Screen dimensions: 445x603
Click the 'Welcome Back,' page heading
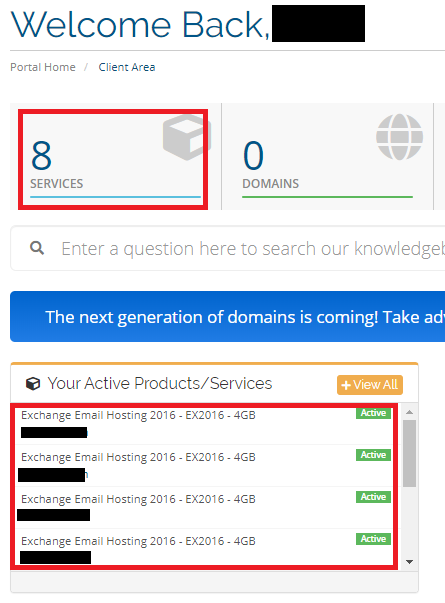(x=140, y=25)
